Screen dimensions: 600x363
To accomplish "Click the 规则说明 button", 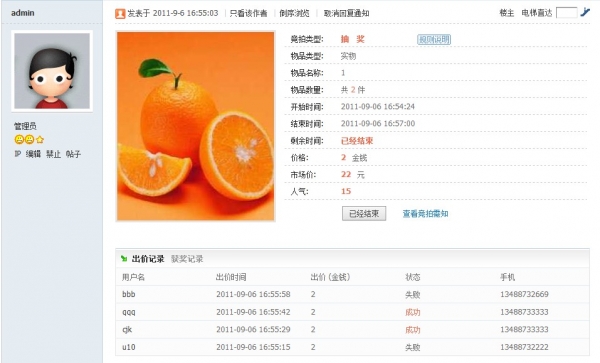I will pyautogui.click(x=434, y=39).
